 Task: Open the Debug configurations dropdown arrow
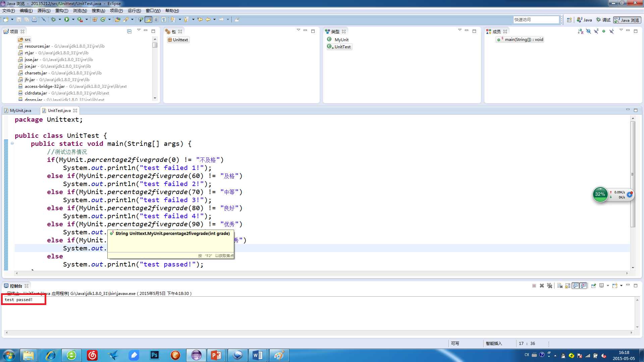click(60, 19)
